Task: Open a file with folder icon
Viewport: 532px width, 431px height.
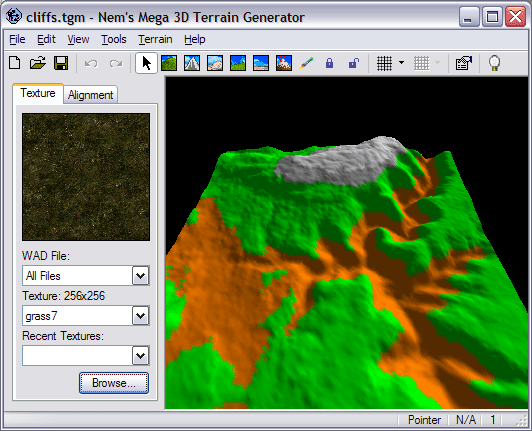Action: point(38,63)
